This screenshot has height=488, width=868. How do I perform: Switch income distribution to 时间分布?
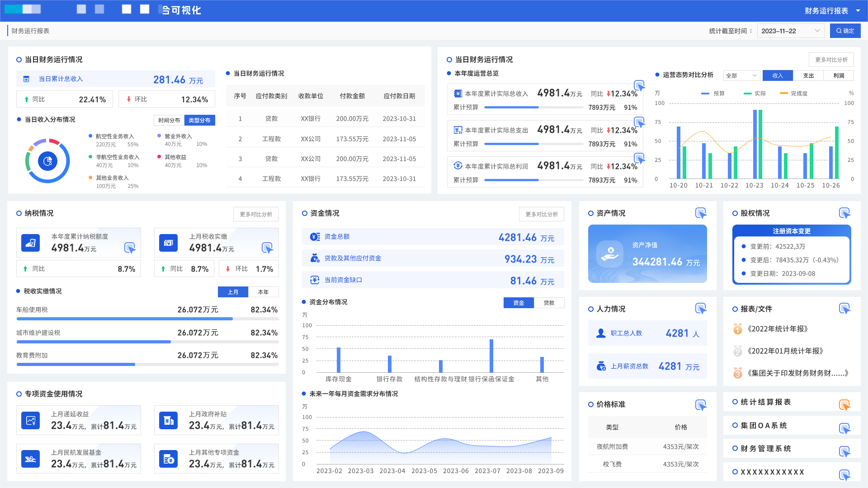(x=169, y=120)
